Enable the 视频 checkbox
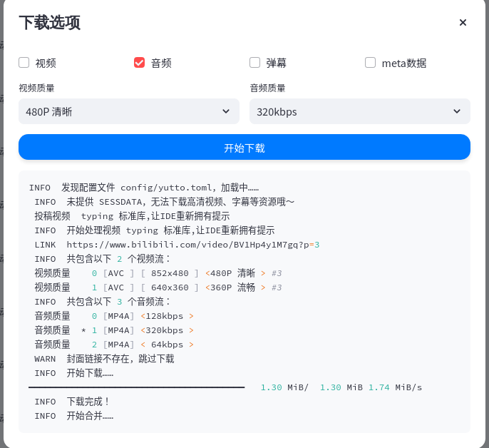The height and width of the screenshot is (448, 489). tap(24, 63)
